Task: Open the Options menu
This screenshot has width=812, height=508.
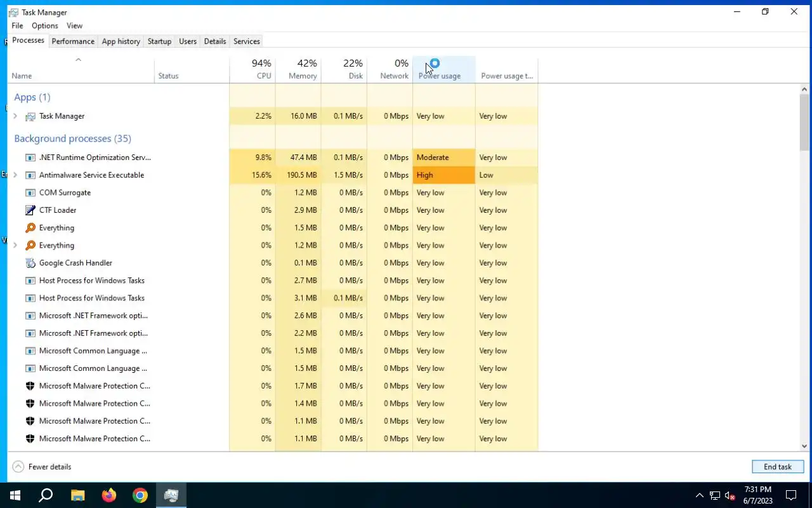Action: 45,26
